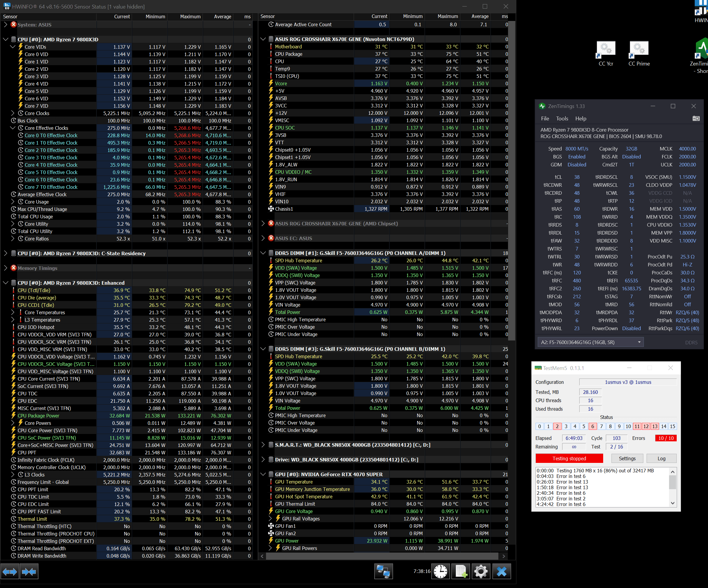Open the Help menu in ZenTimings

click(580, 118)
